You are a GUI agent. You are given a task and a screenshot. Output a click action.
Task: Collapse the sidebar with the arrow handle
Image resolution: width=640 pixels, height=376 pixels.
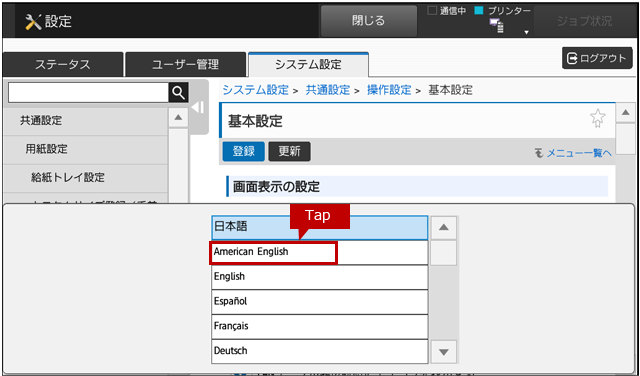(x=198, y=107)
